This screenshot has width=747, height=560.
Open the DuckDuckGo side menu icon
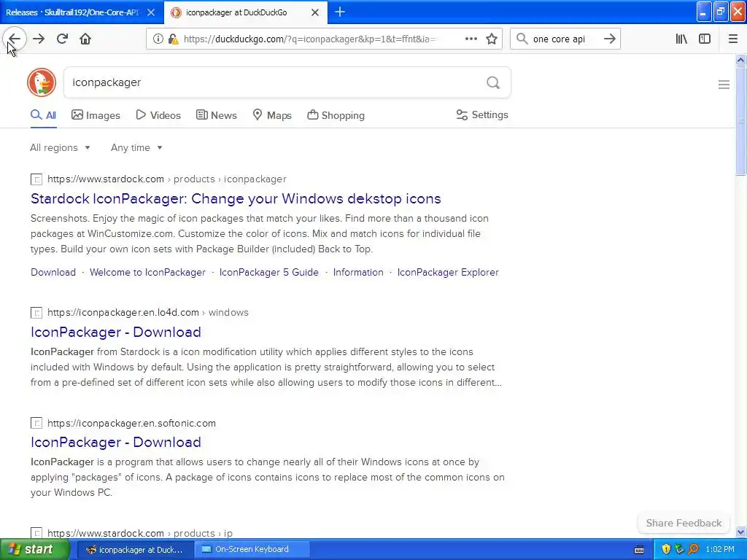724,85
